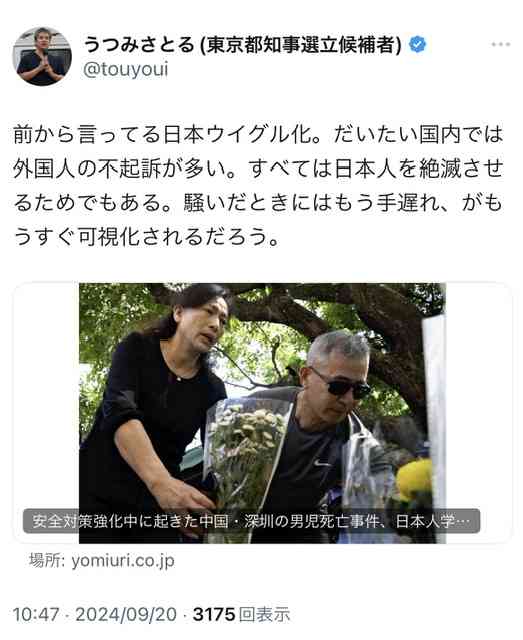The image size is (523, 640).
Task: Click the 10:47 post time
Action: point(36,614)
